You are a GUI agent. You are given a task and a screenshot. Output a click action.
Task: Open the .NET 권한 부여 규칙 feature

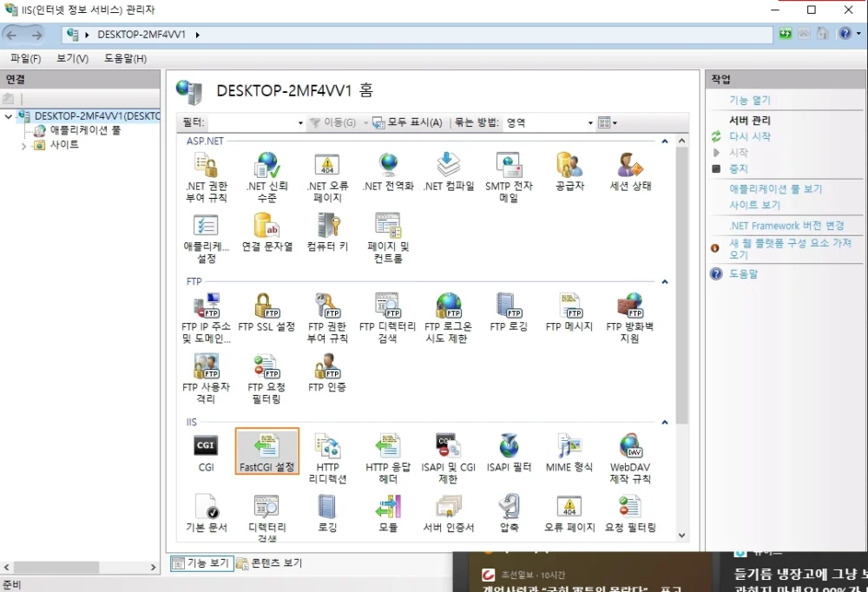[x=206, y=177]
